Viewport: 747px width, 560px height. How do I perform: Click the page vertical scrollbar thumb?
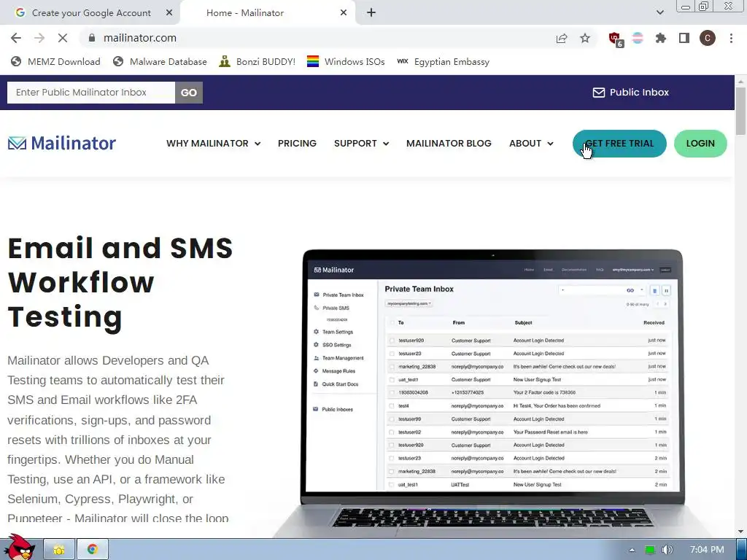[x=741, y=111]
